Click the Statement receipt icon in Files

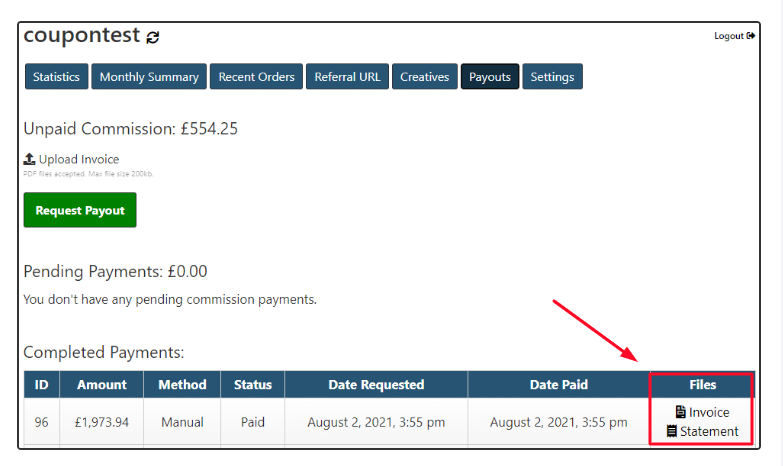[672, 431]
